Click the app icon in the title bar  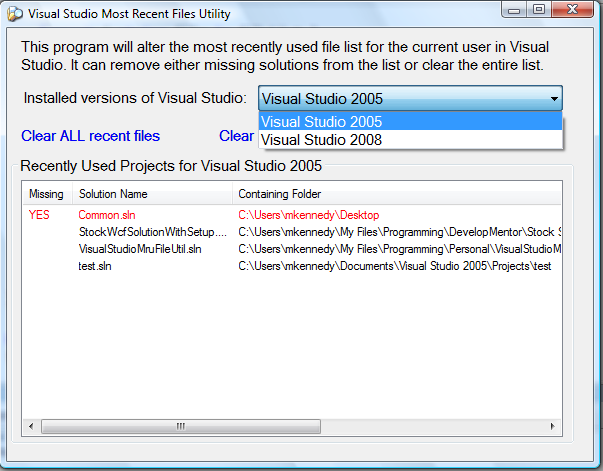pyautogui.click(x=14, y=13)
